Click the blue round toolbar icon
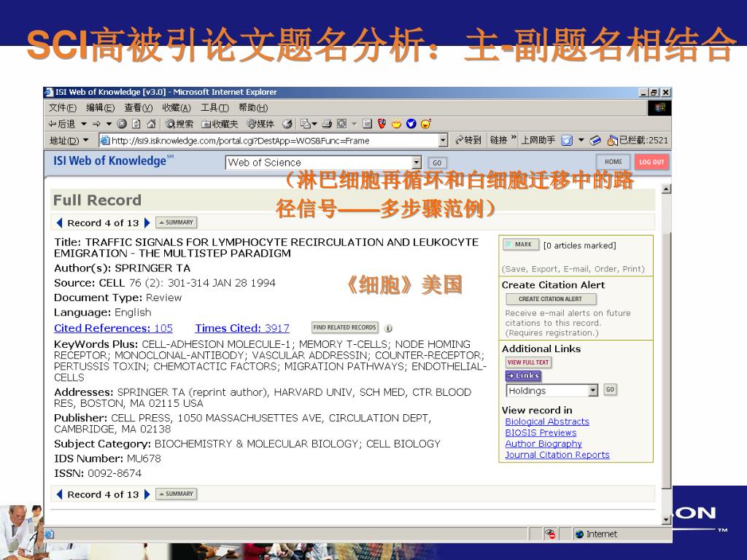 coord(411,124)
